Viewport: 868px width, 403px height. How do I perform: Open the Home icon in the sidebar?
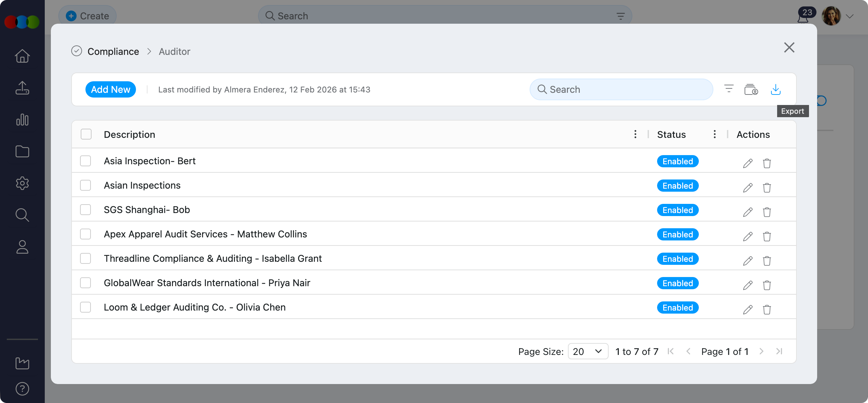coord(22,56)
